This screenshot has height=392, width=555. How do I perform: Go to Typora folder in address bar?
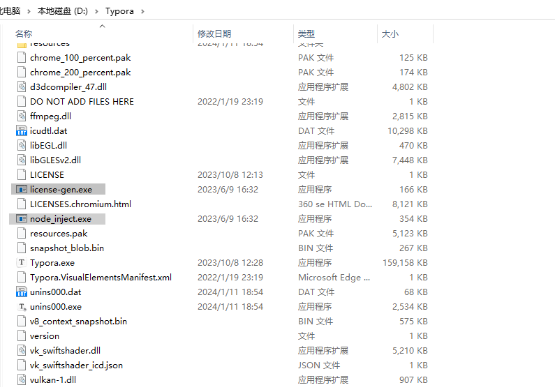tap(119, 11)
